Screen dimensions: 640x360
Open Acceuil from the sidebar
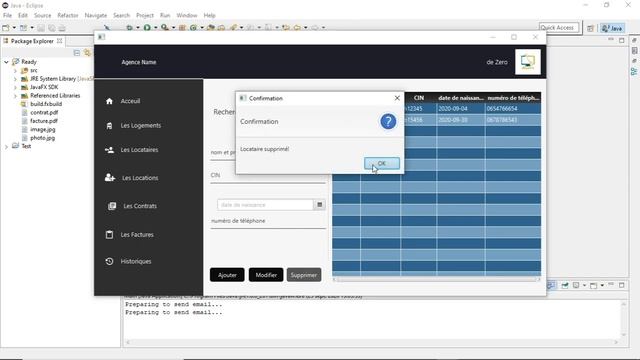(130, 101)
